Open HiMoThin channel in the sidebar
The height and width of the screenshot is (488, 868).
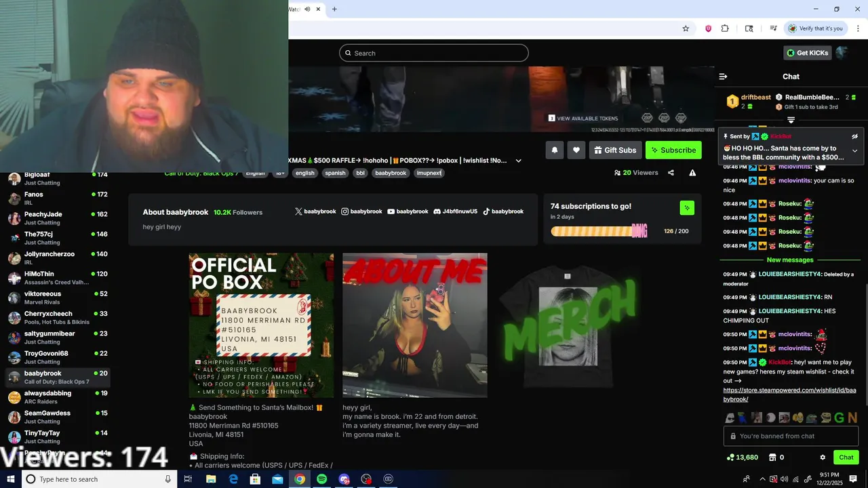click(x=58, y=278)
